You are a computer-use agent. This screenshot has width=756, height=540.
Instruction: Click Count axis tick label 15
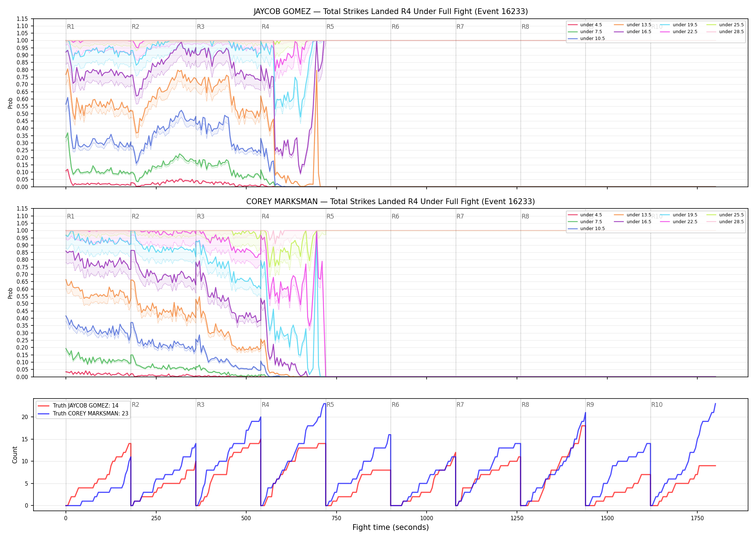pos(25,439)
